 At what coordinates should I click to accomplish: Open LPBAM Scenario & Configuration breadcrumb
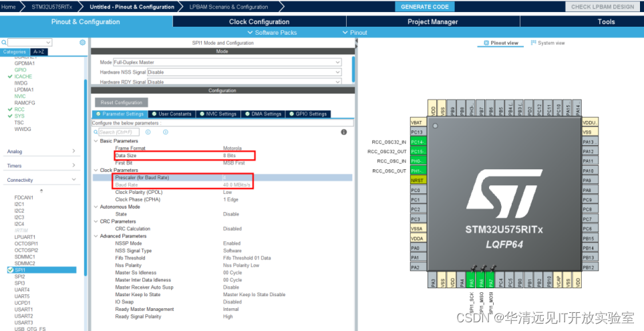(x=228, y=7)
